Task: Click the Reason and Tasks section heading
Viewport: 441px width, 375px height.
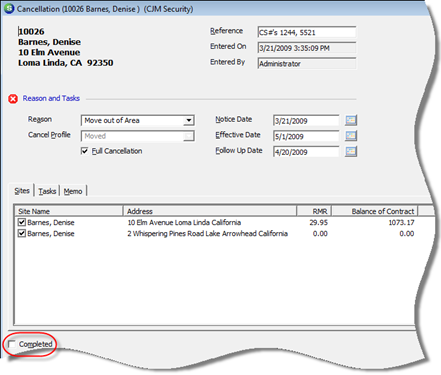Action: 51,98
